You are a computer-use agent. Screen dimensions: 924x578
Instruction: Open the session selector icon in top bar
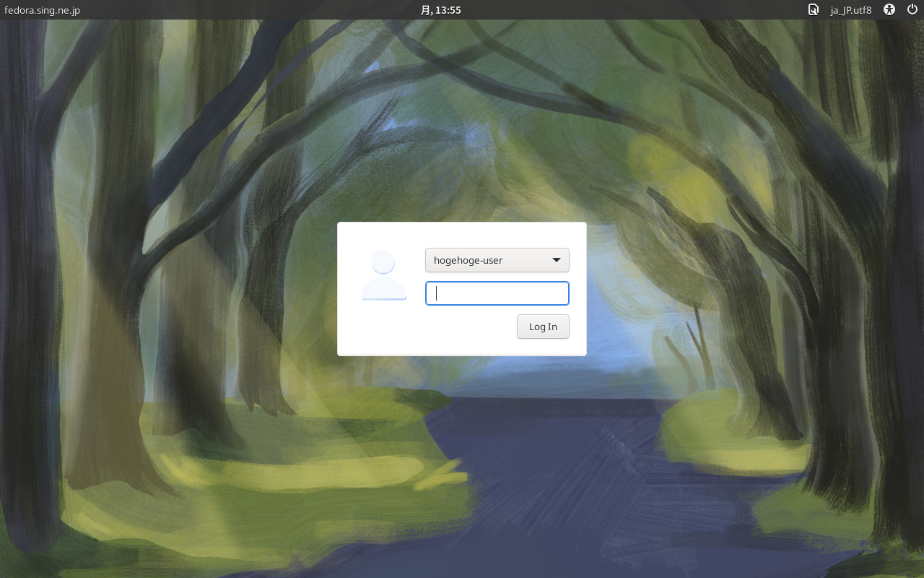(814, 10)
